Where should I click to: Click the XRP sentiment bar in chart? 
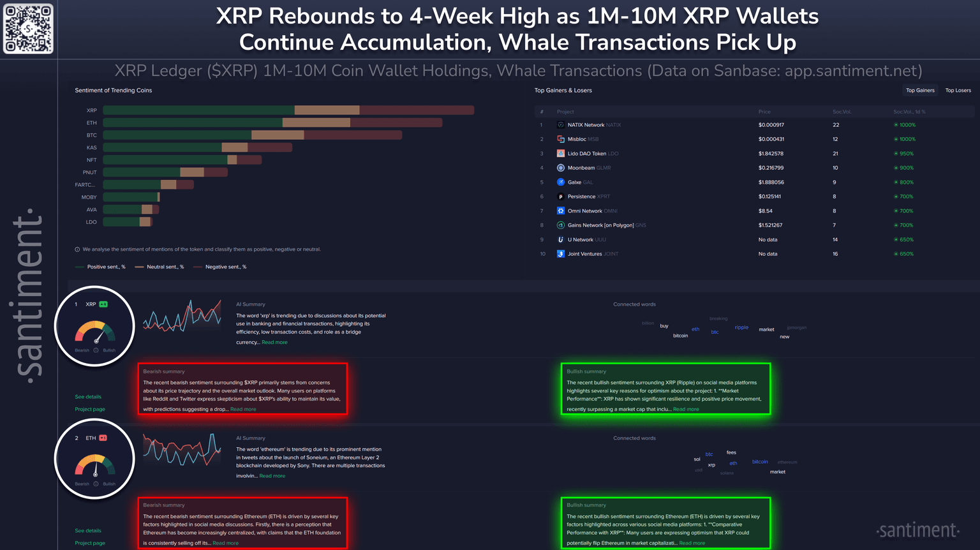coord(288,110)
